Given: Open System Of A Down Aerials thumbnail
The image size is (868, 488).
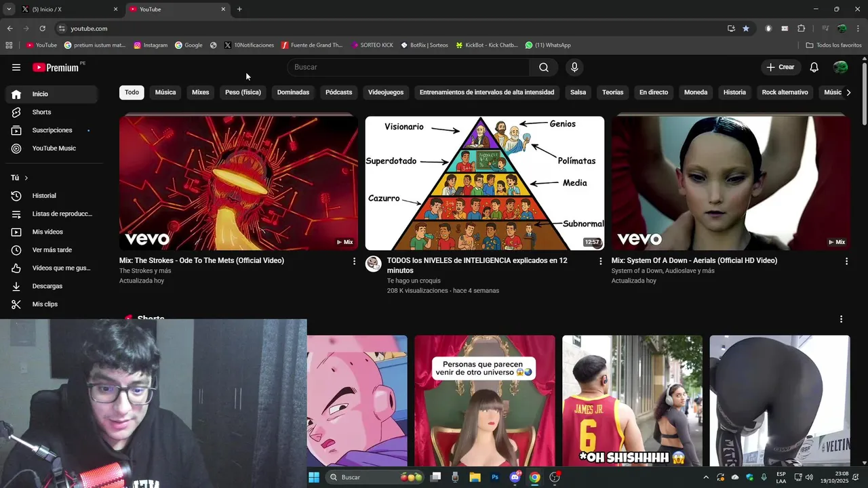Looking at the screenshot, I should [x=731, y=183].
